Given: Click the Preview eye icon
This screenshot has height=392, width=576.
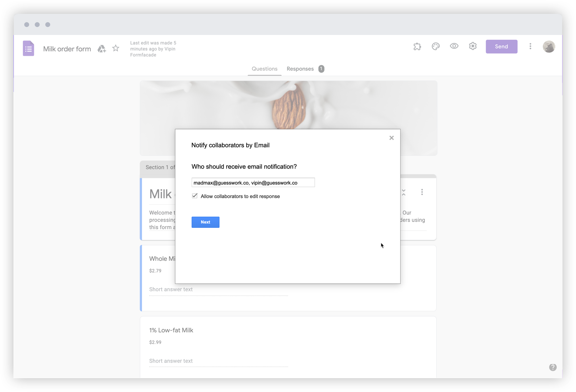Looking at the screenshot, I should (x=454, y=46).
